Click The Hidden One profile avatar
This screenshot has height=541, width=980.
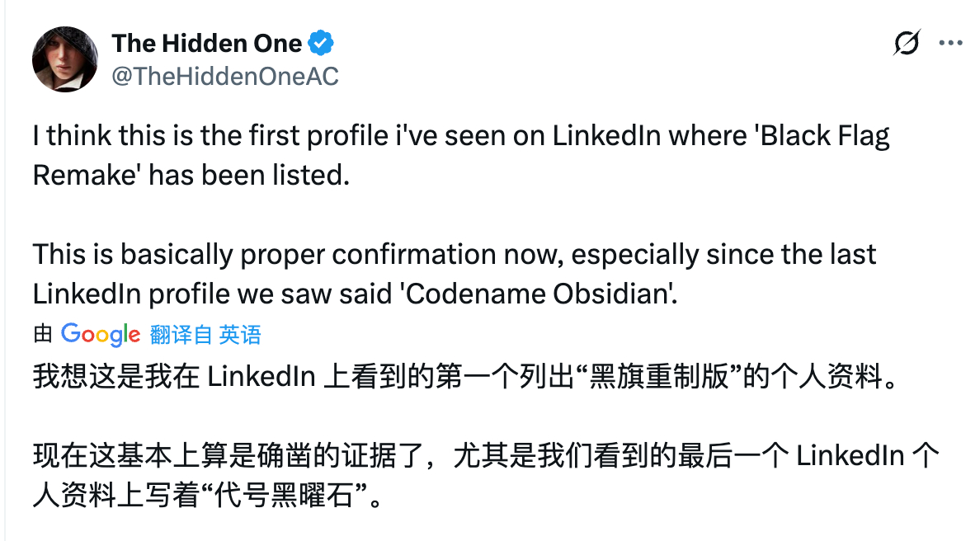coord(59,59)
